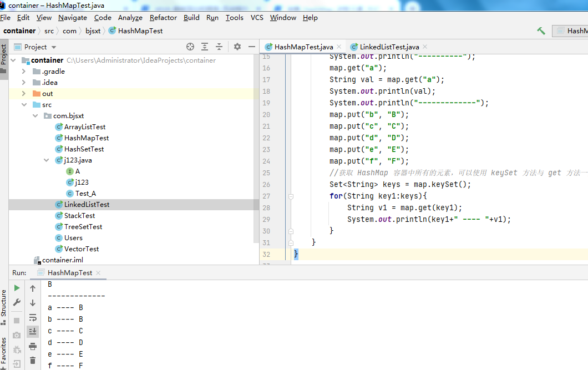
Task: Toggle fold marker at line 31
Action: coord(291,243)
